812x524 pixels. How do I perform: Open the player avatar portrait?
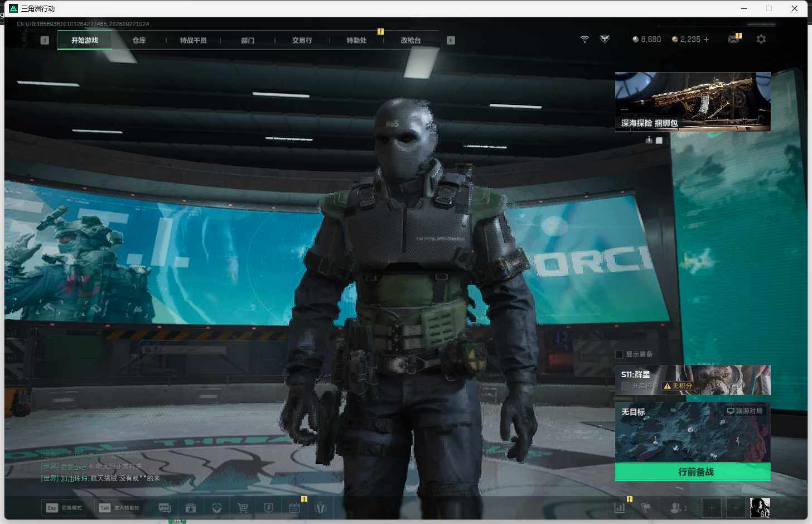tap(760, 508)
